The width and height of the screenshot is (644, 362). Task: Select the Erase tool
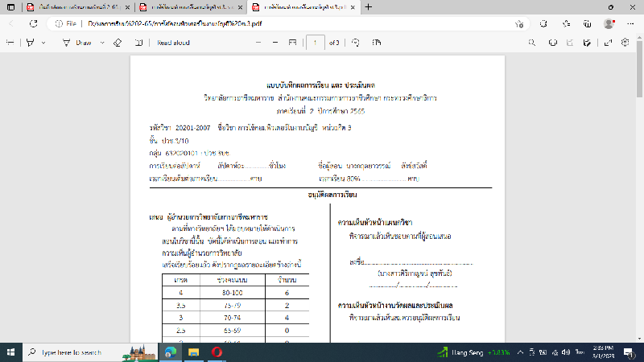coord(118,43)
